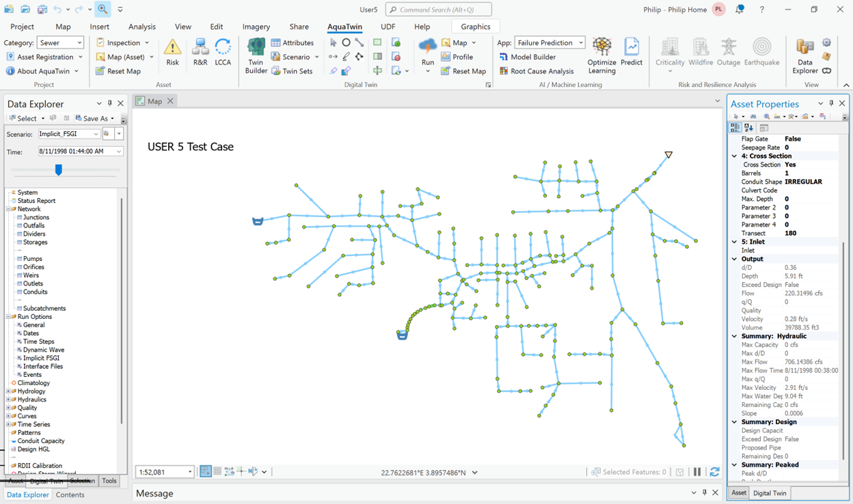Open the Twin Builder tool
This screenshot has width=853, height=504.
pyautogui.click(x=256, y=55)
